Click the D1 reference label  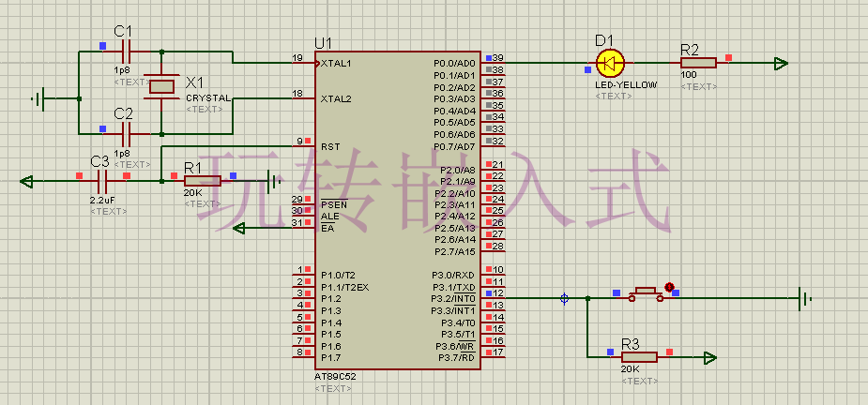[604, 39]
